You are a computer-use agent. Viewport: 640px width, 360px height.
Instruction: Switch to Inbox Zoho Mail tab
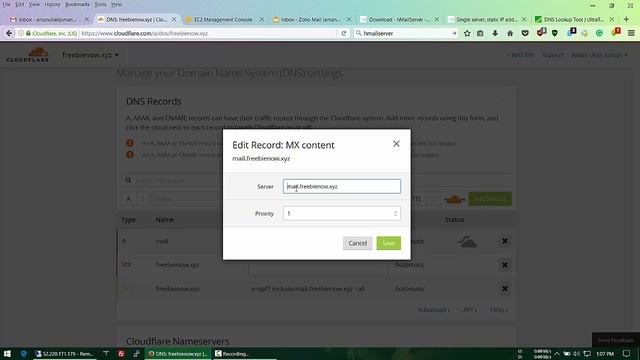(310, 19)
